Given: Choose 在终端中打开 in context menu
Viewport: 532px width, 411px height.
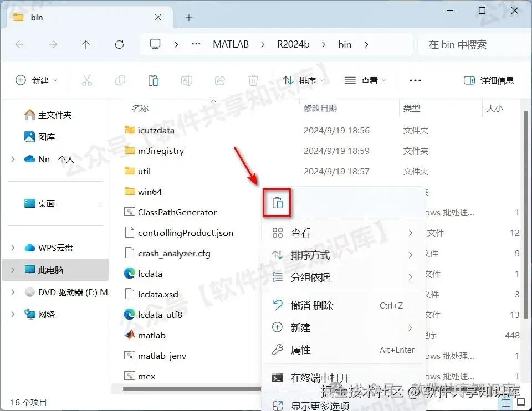Looking at the screenshot, I should pyautogui.click(x=343, y=378).
